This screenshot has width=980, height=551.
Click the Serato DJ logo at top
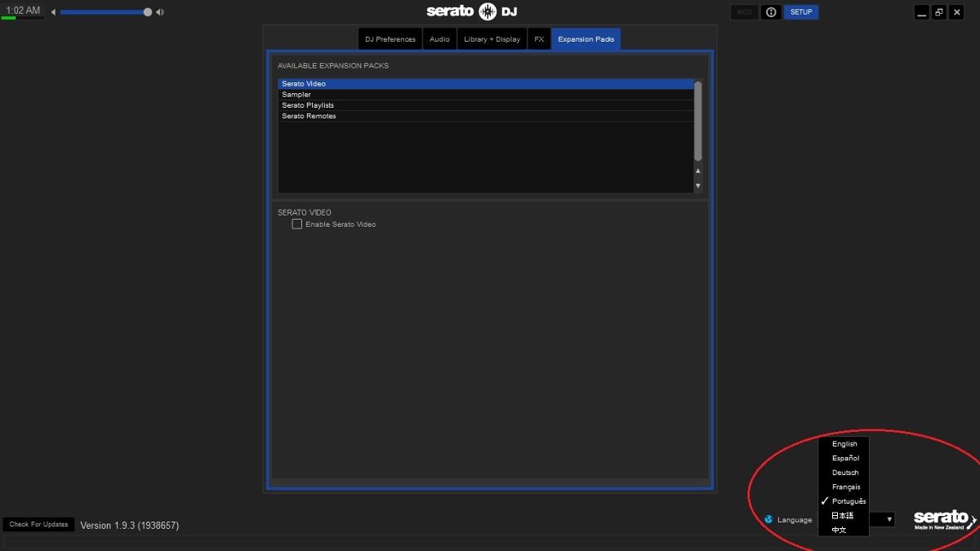tap(472, 11)
